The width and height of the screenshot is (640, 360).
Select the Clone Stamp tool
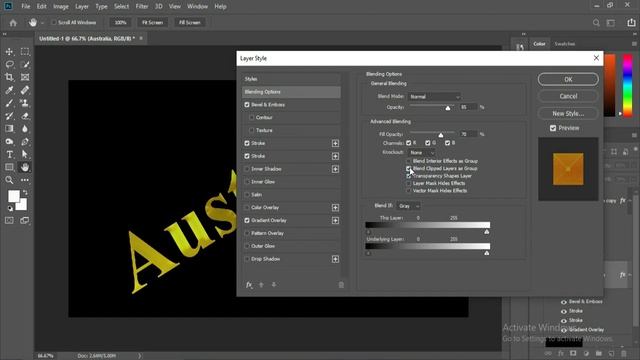[x=25, y=103]
